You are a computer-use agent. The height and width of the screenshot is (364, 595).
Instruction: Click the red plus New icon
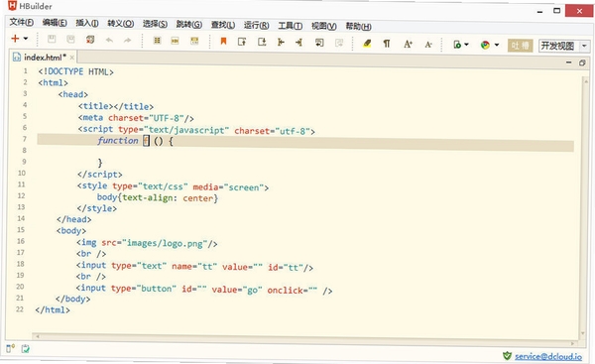tap(15, 39)
